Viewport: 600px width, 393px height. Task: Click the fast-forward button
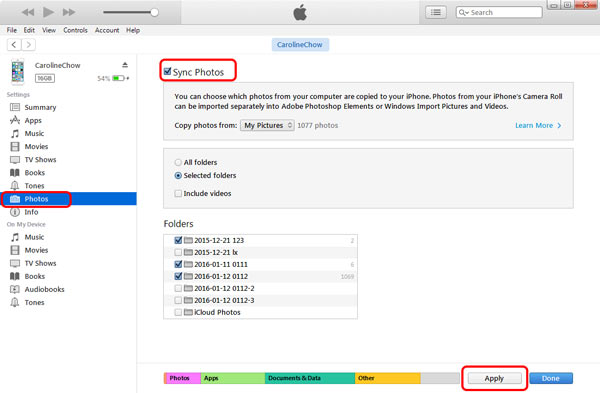tap(69, 12)
